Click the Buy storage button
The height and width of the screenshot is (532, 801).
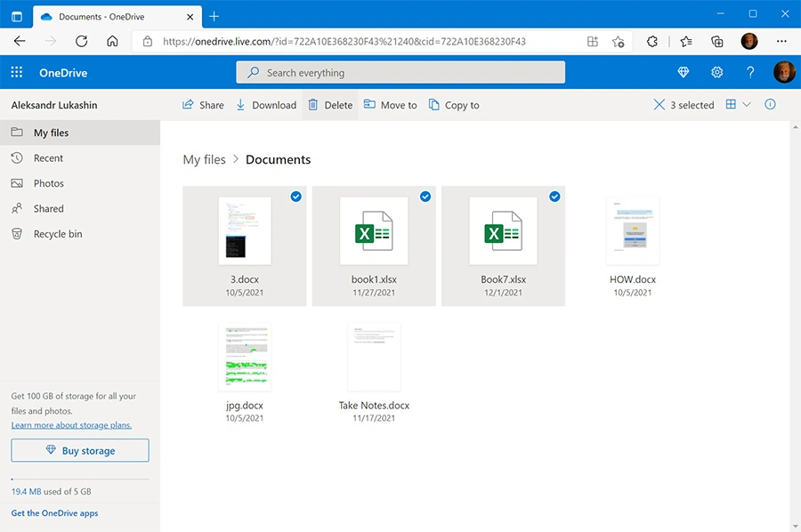point(80,450)
